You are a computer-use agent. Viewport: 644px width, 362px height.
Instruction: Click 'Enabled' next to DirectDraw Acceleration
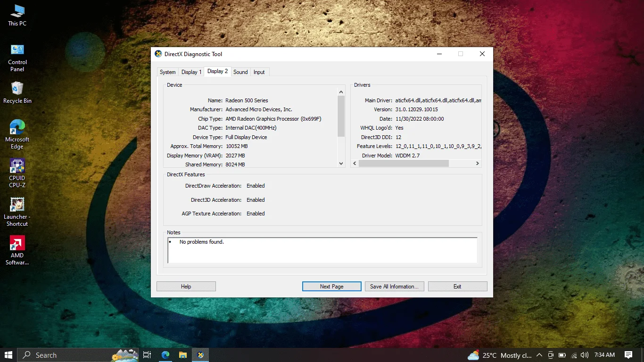coord(256,186)
